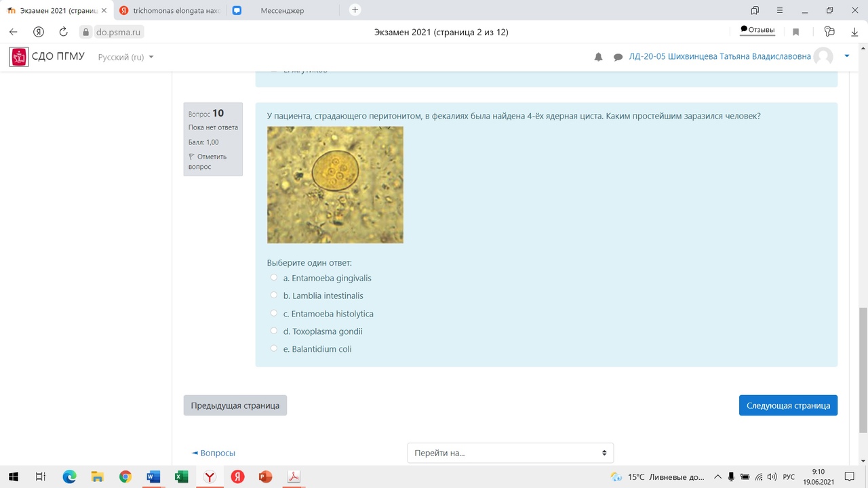
Task: Open Adobe Acrobat from the taskbar
Action: click(x=294, y=476)
